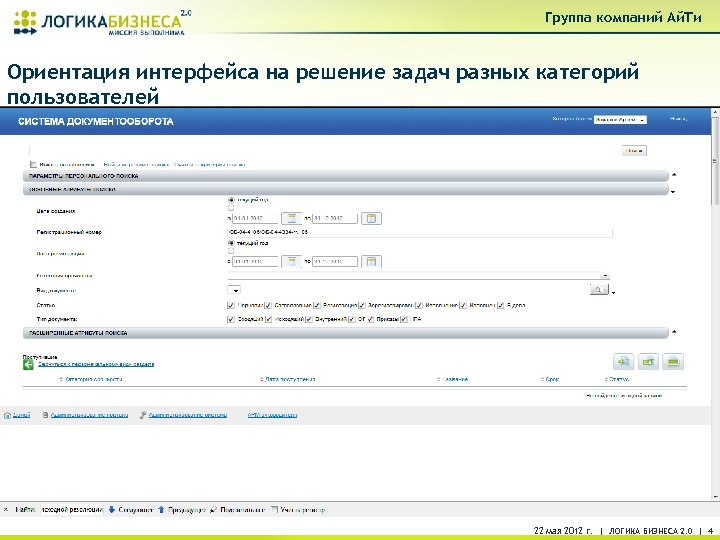
Task: Click Следующее text in find bar
Action: (x=135, y=510)
